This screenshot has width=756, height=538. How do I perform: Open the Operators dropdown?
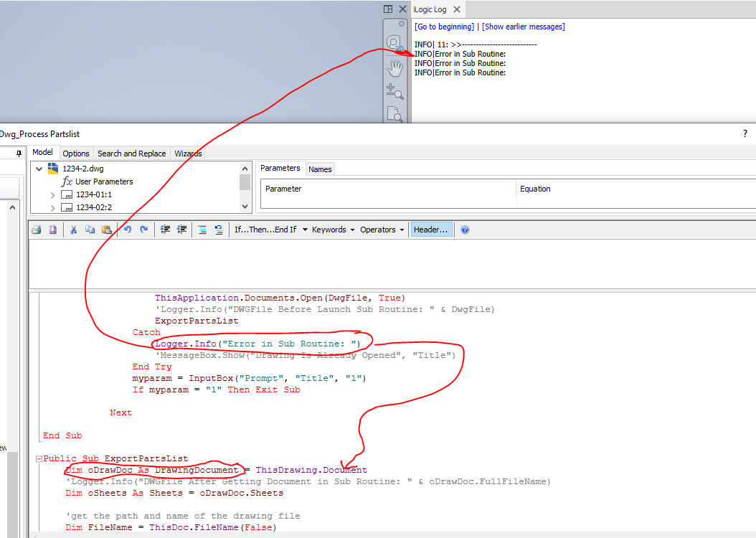tap(381, 230)
